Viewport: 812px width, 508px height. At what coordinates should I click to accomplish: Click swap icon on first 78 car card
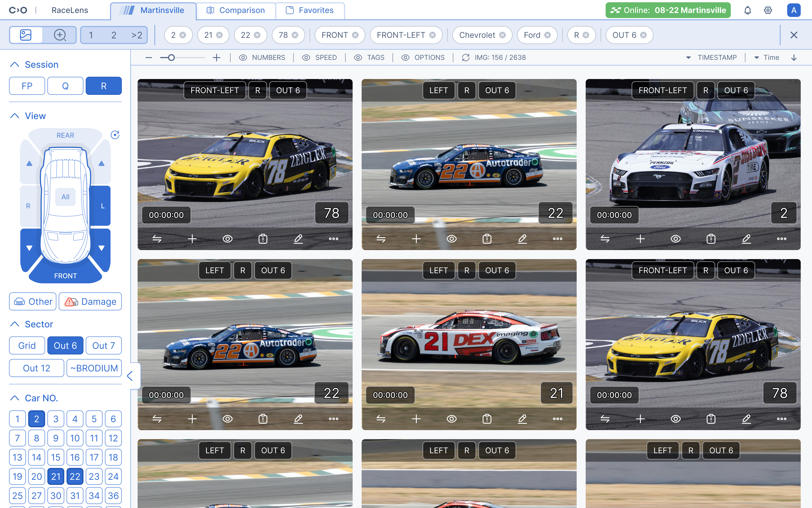point(157,239)
